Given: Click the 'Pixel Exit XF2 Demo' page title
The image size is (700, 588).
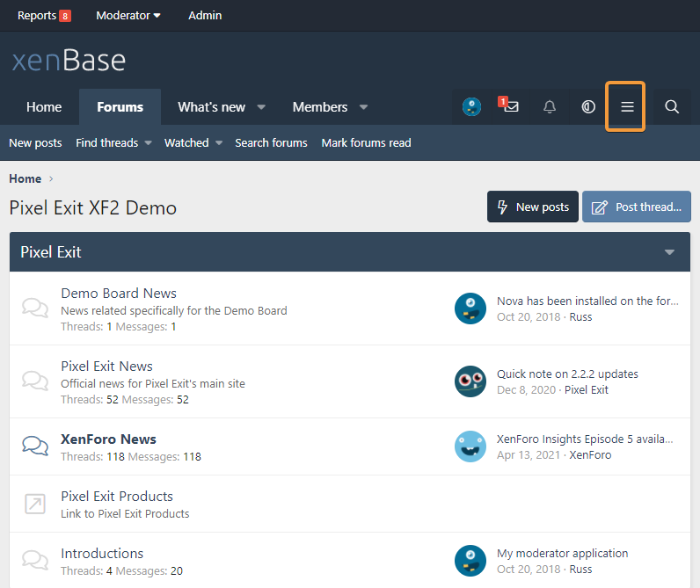Looking at the screenshot, I should [93, 208].
